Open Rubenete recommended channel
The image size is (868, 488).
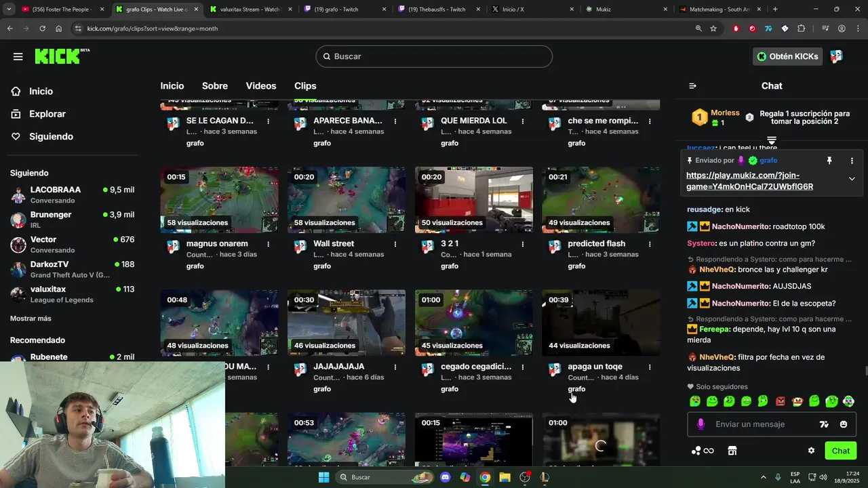[x=72, y=357]
